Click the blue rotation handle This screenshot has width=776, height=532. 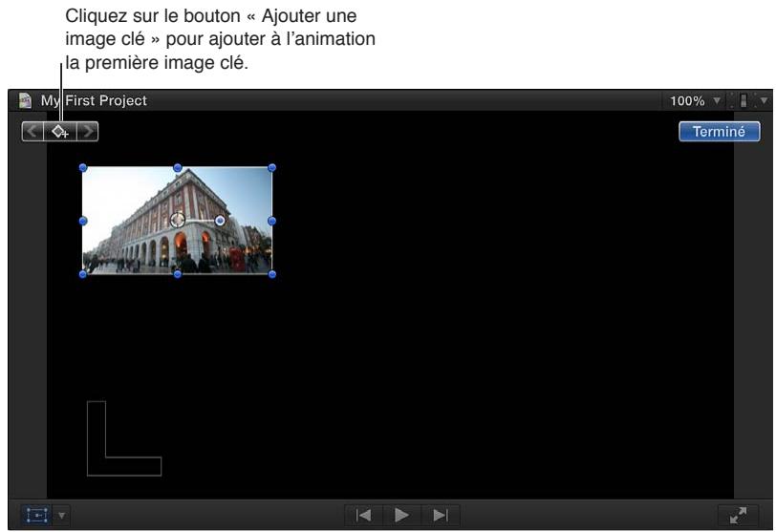220,221
